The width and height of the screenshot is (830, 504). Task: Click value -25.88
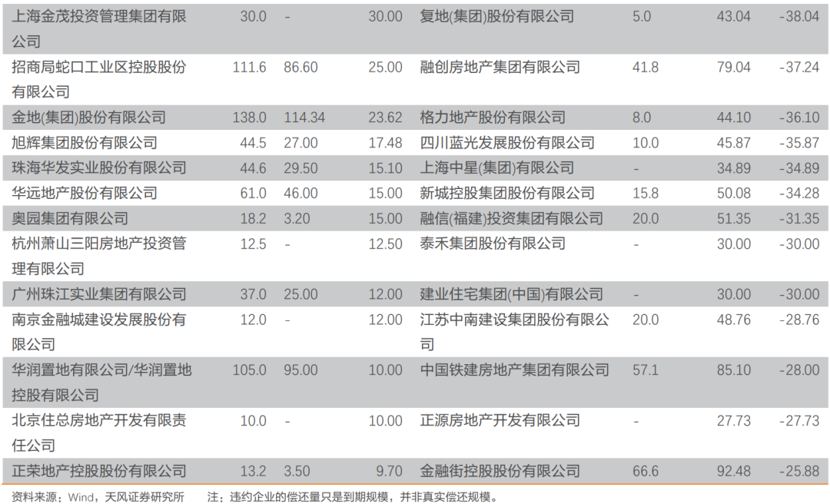[x=799, y=471]
